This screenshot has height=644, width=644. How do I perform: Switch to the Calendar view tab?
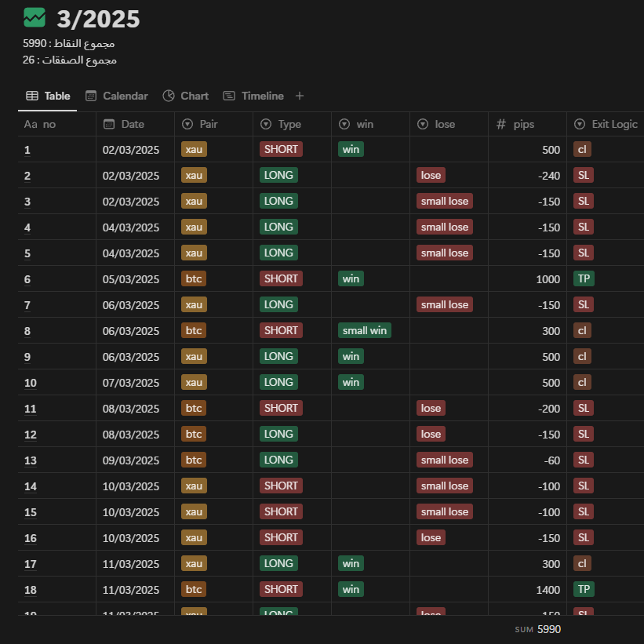point(116,96)
